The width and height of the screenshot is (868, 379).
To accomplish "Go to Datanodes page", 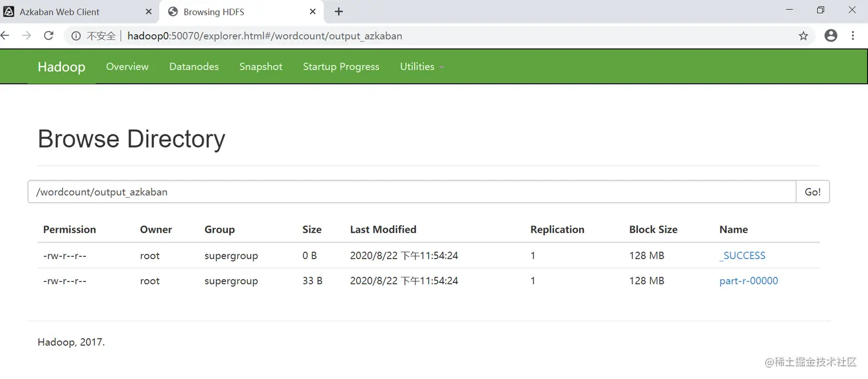I will point(194,67).
